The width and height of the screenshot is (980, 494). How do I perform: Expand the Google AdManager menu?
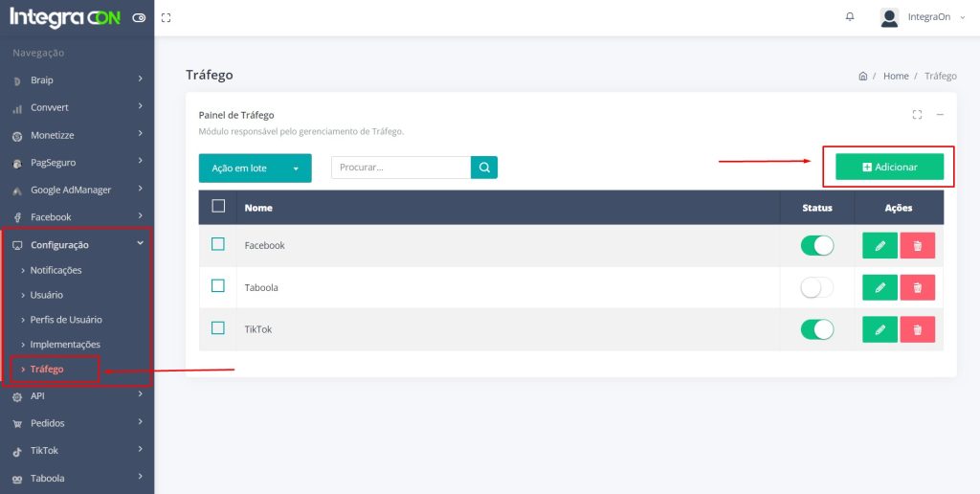point(77,190)
